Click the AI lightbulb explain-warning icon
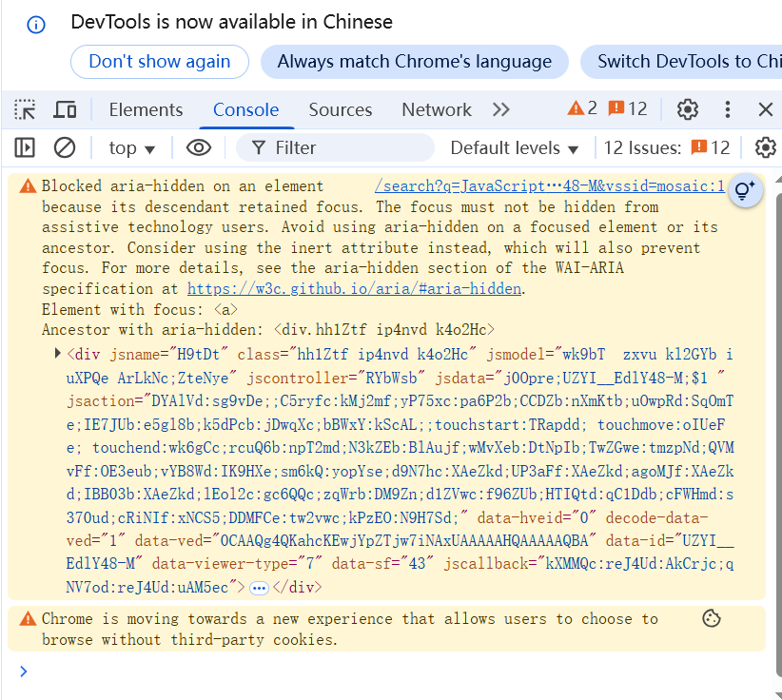 click(745, 190)
